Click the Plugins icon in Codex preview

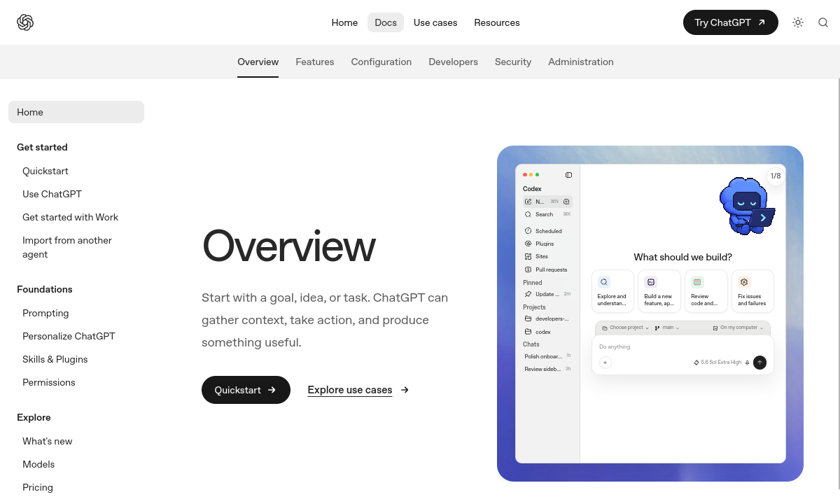(x=528, y=244)
